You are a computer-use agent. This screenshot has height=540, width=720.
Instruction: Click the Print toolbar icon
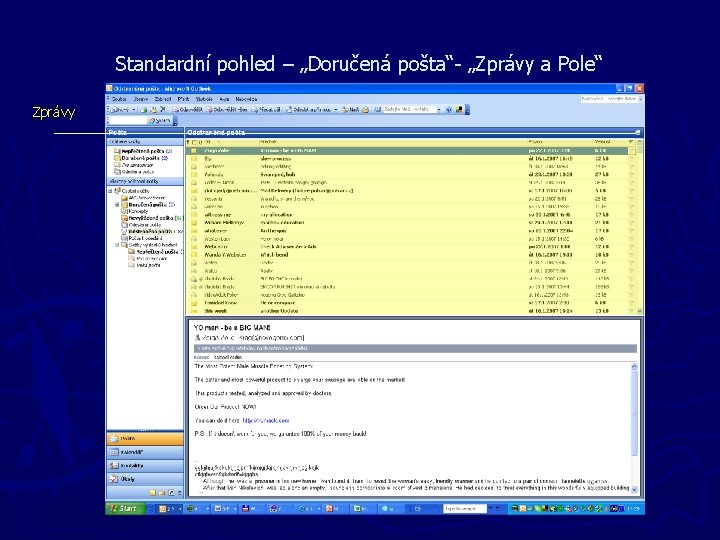(144, 110)
